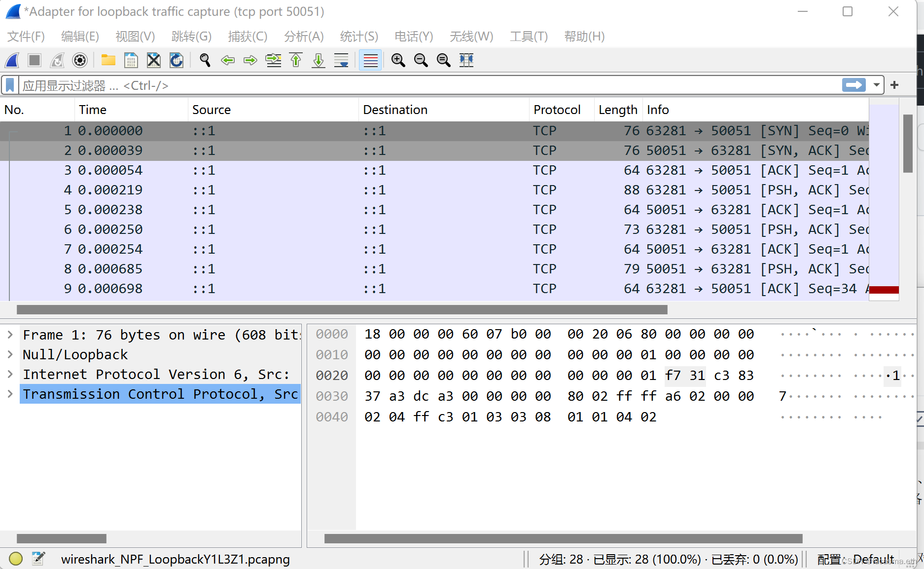This screenshot has width=924, height=569.
Task: Sort by the Time column header
Action: [x=131, y=110]
